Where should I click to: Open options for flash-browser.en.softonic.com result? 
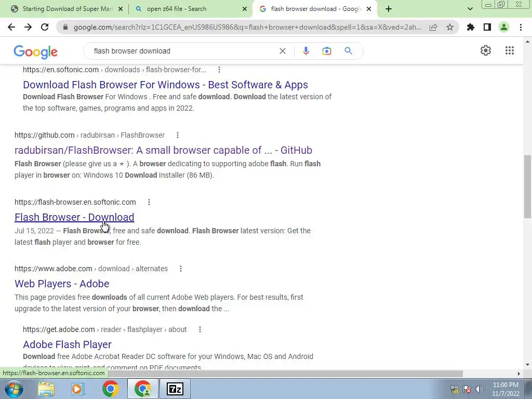[x=149, y=202]
